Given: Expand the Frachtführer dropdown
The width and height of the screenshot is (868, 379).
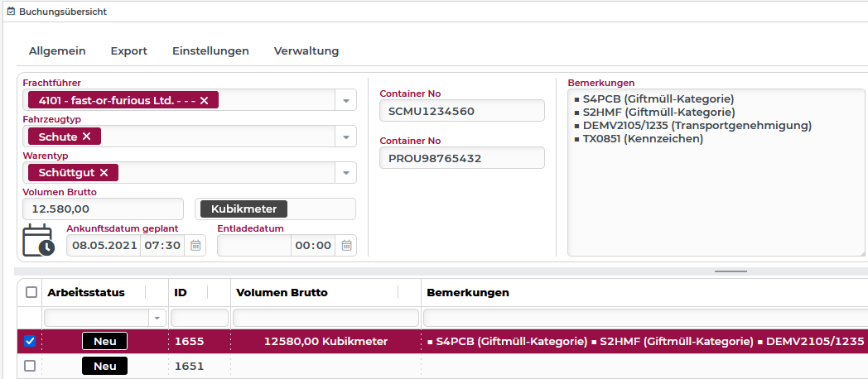Looking at the screenshot, I should [345, 100].
